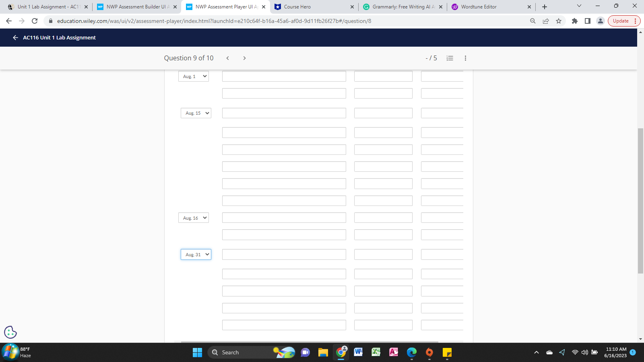Open the question list icon

450,58
